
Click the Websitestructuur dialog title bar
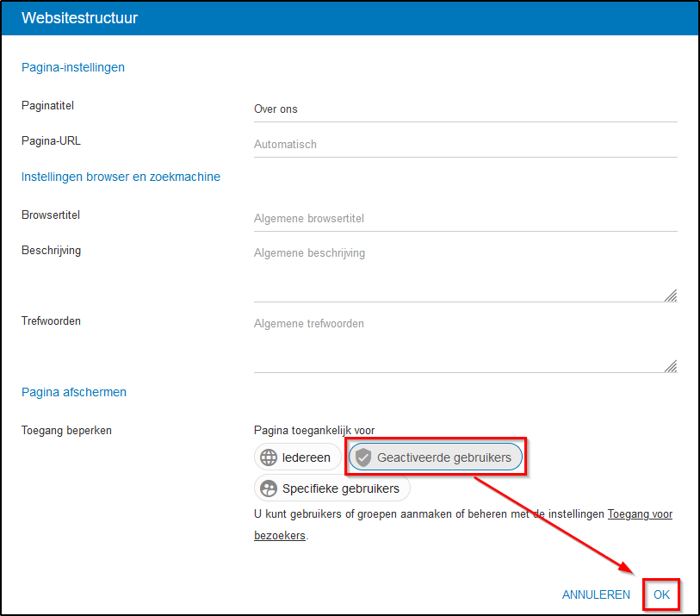pyautogui.click(x=350, y=18)
